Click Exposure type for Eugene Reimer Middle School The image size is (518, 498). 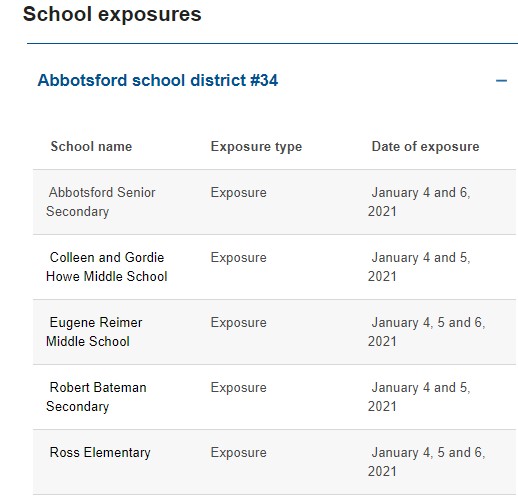pyautogui.click(x=239, y=323)
